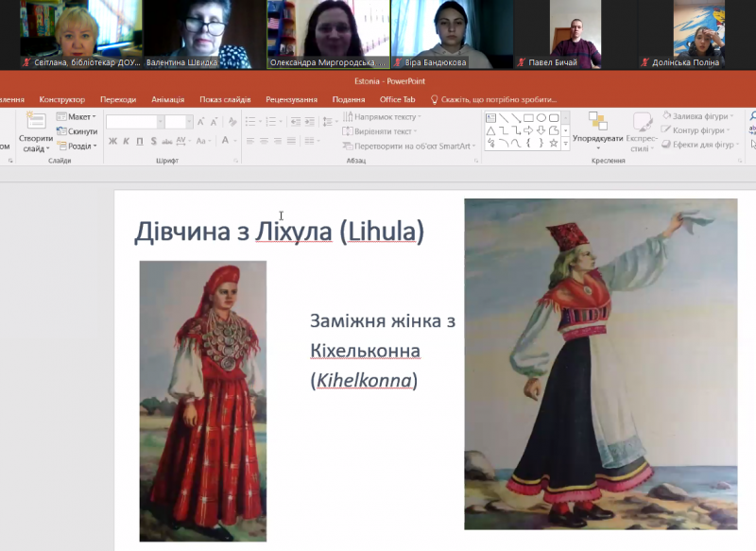Open the Анімація ribbon tab
This screenshot has width=756, height=551.
(x=168, y=99)
